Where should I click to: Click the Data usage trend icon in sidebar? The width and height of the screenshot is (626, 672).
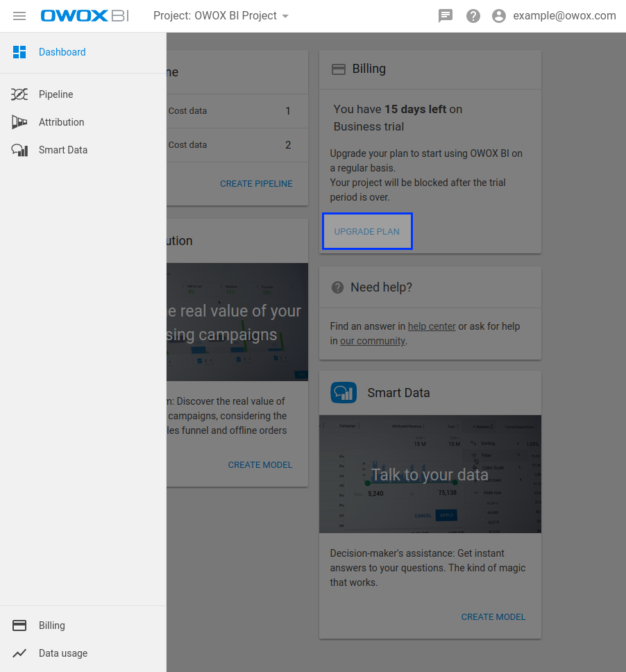click(x=19, y=653)
